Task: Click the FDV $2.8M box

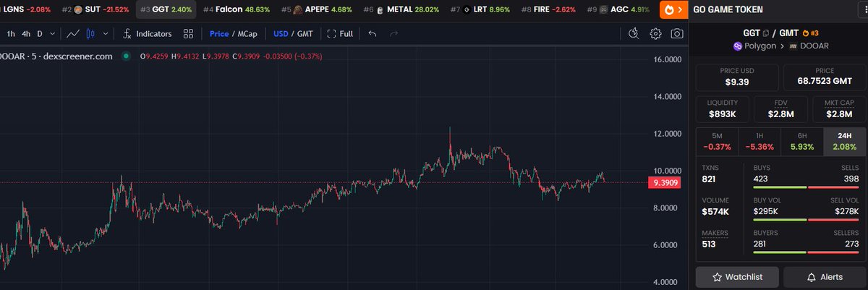Action: tap(780, 109)
